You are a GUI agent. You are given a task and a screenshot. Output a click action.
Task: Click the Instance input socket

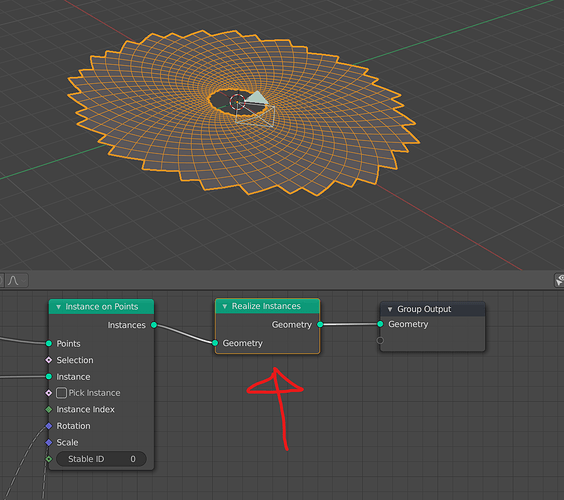[49, 377]
